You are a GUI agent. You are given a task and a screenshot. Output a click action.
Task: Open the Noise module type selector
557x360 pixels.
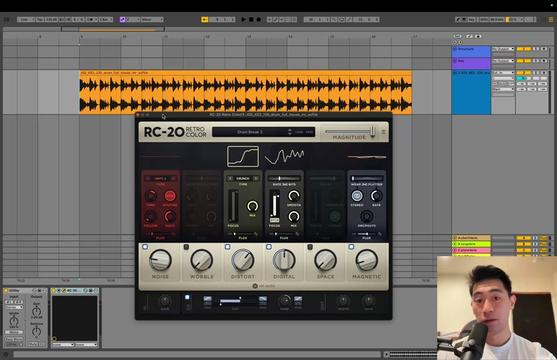(160, 178)
